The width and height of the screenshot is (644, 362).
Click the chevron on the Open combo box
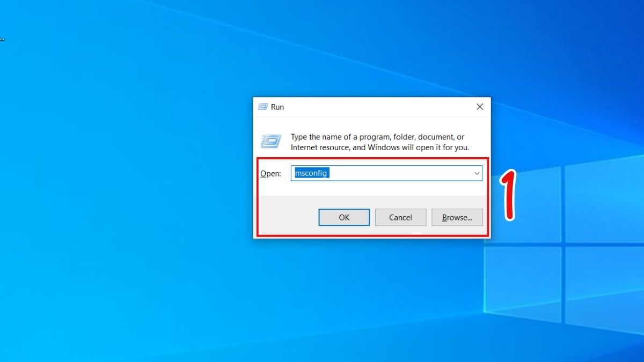(x=477, y=173)
